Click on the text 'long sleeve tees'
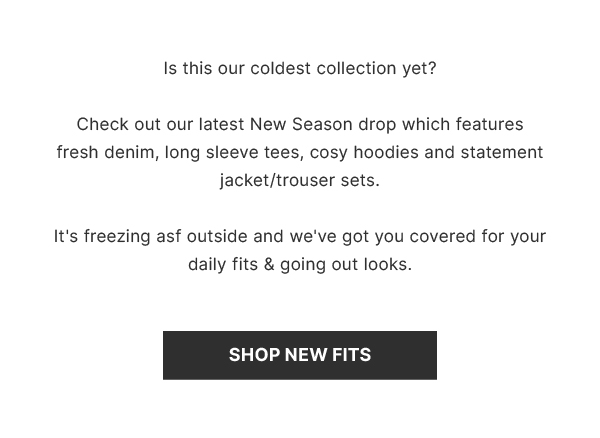 [234, 152]
